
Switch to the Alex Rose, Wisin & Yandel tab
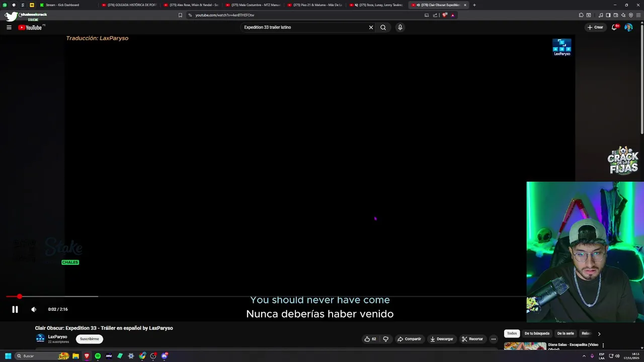tap(192, 5)
